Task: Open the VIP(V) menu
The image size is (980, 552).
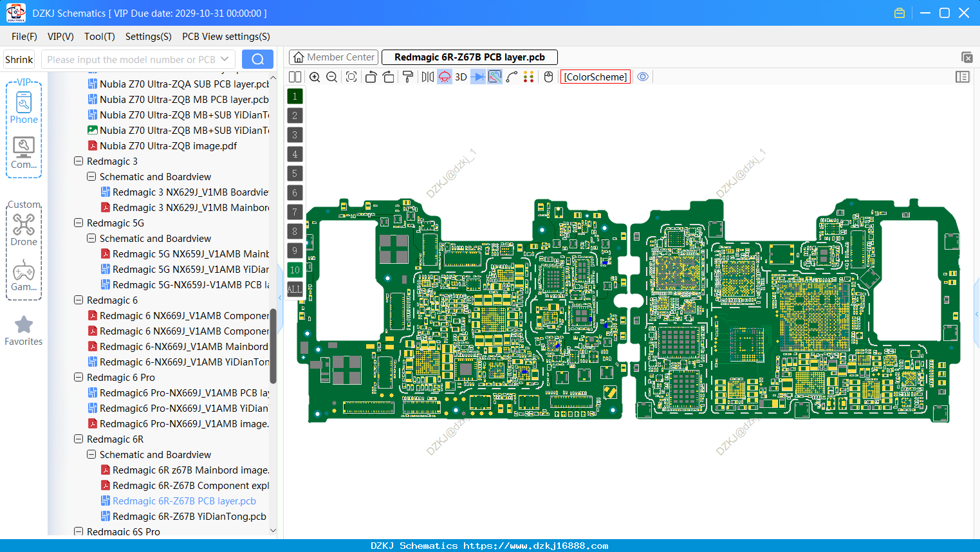Action: coord(60,37)
